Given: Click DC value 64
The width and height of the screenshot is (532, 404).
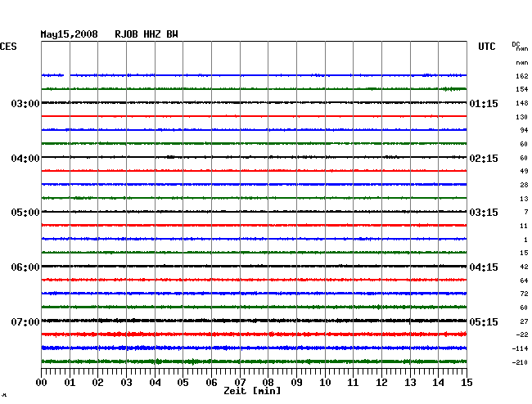Looking at the screenshot, I should click(524, 281).
